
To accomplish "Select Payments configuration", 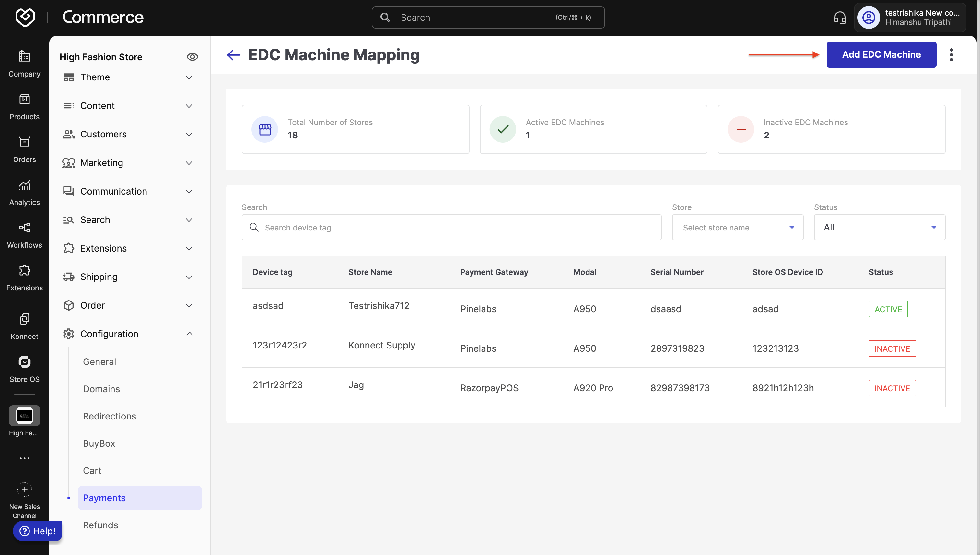I will click(140, 498).
